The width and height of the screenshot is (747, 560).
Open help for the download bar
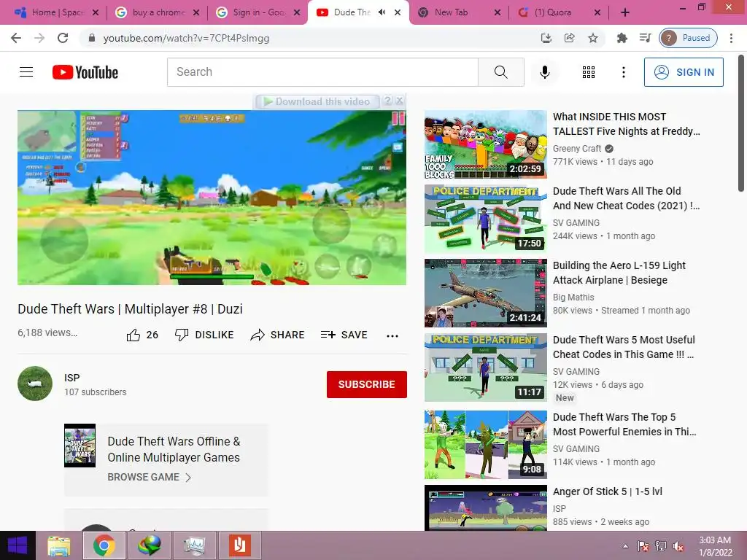(388, 101)
